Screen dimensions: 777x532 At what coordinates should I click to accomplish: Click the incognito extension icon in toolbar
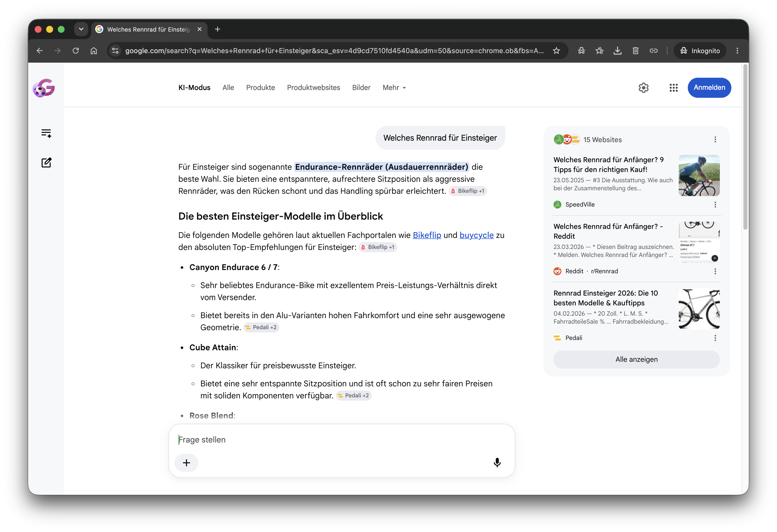click(581, 50)
